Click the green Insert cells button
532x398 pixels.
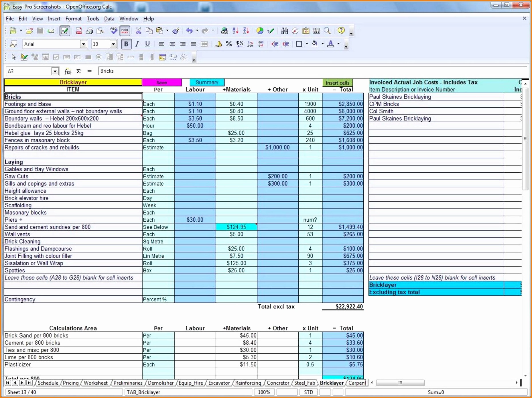(x=337, y=83)
